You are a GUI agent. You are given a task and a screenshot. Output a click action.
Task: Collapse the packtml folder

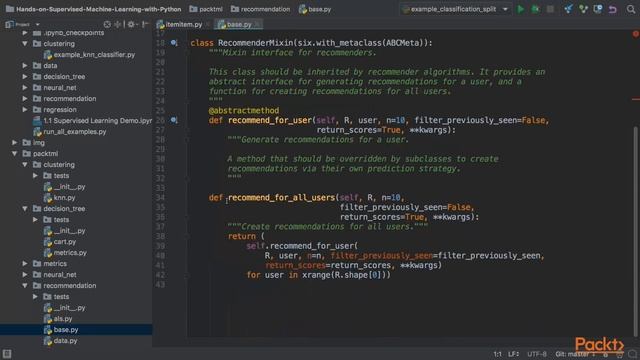point(14,154)
